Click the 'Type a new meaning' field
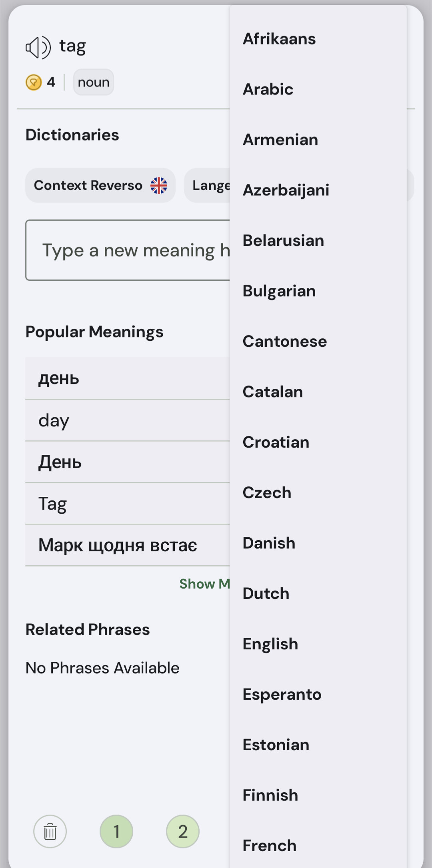Viewport: 432px width, 868px height. coord(128,250)
